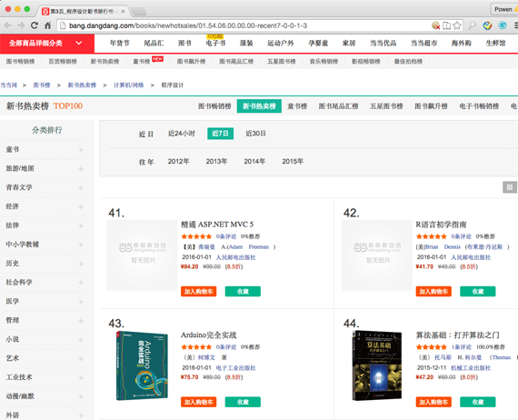Expand the 历史 category plus sign
This screenshot has height=420, width=518.
point(81,264)
